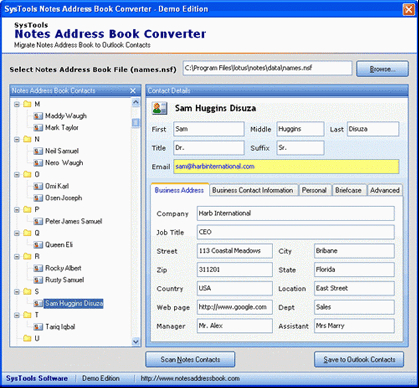This screenshot has width=419, height=388.
Task: Collapse the M group in the tree
Action: (17, 104)
